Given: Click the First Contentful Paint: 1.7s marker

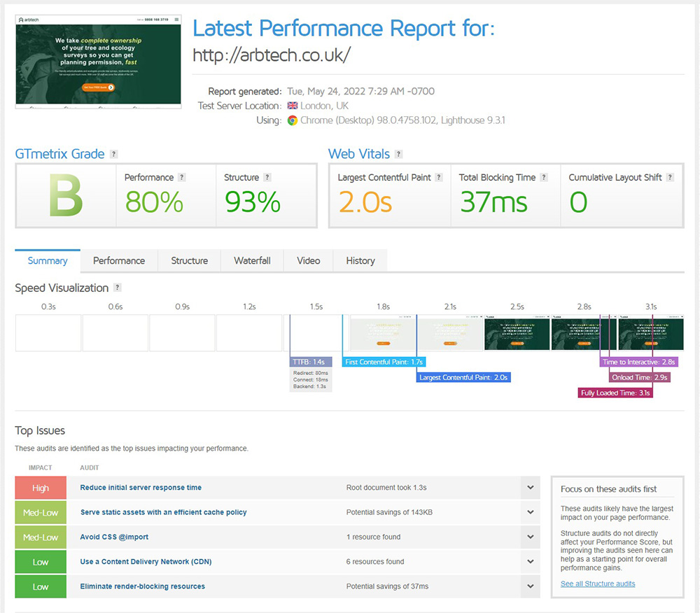Looking at the screenshot, I should tap(384, 362).
